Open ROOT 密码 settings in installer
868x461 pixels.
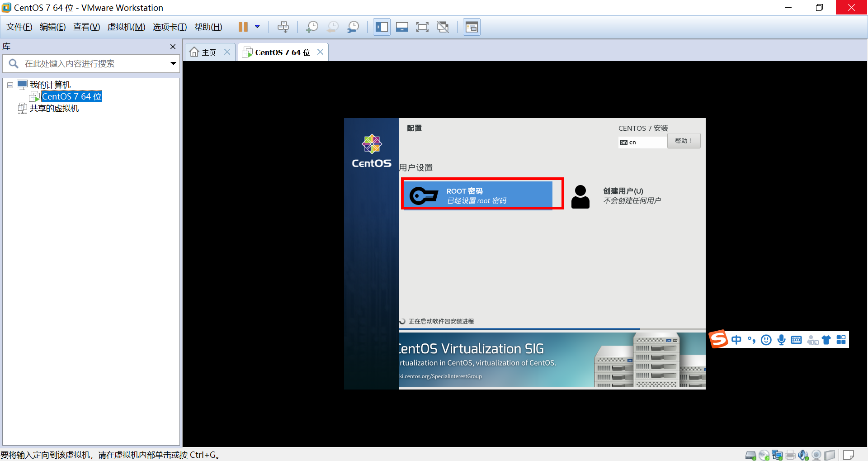(x=478, y=195)
